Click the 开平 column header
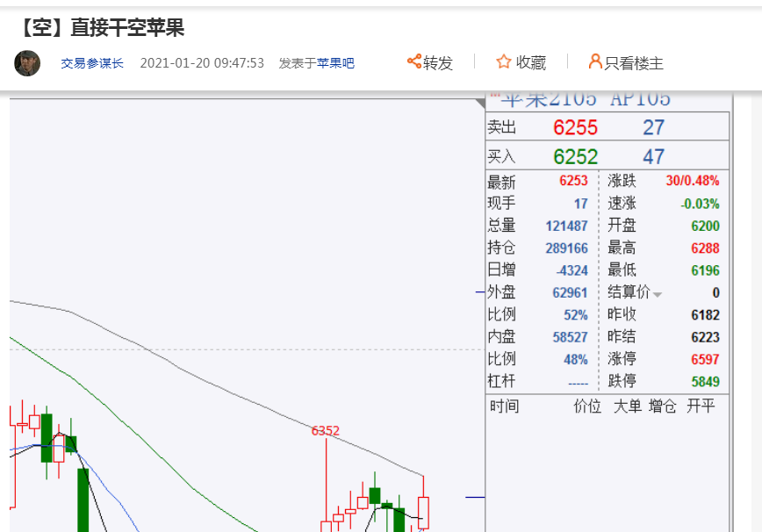This screenshot has height=532, width=762. coord(701,406)
